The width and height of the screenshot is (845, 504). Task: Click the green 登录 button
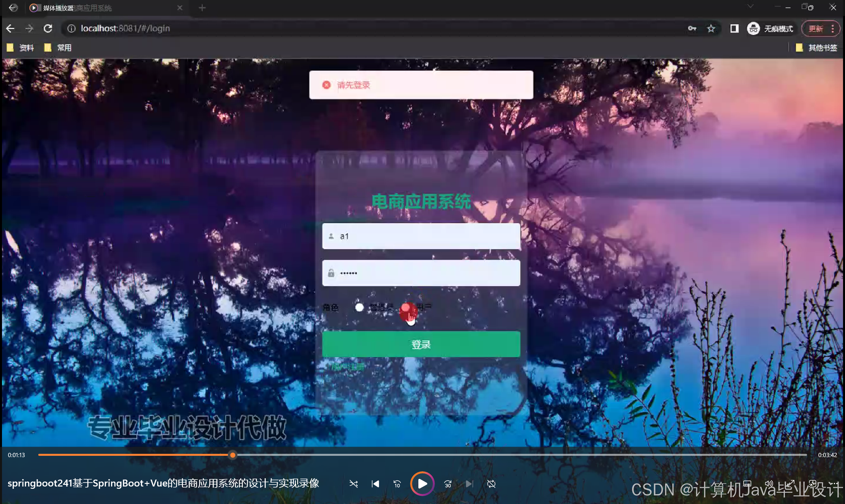421,344
